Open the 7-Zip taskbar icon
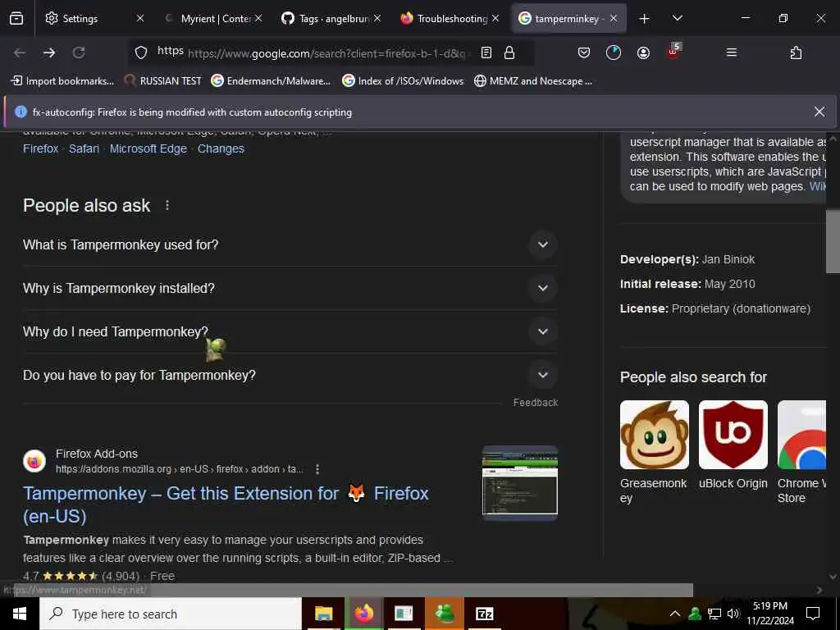The height and width of the screenshot is (630, 840). click(484, 614)
